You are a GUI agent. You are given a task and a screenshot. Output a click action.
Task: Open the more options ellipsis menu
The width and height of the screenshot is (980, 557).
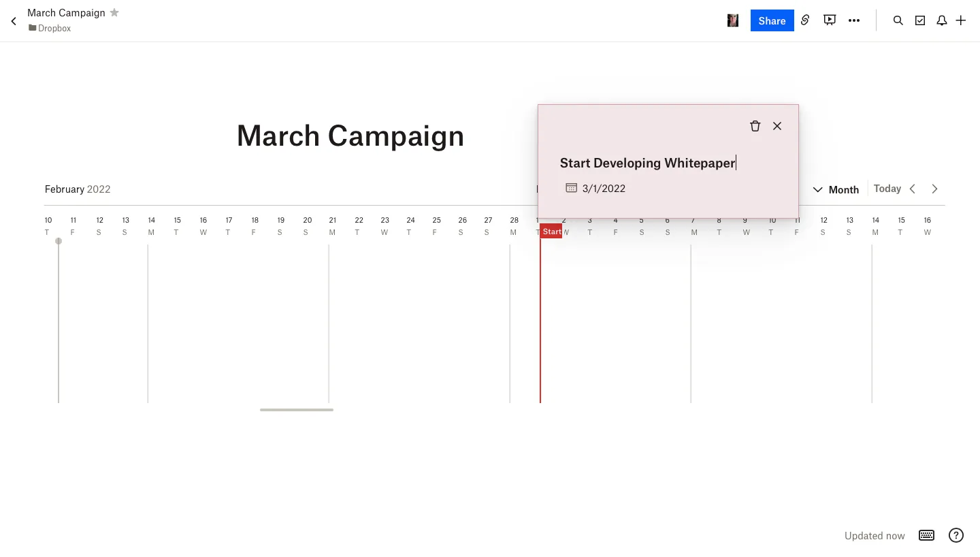click(854, 20)
